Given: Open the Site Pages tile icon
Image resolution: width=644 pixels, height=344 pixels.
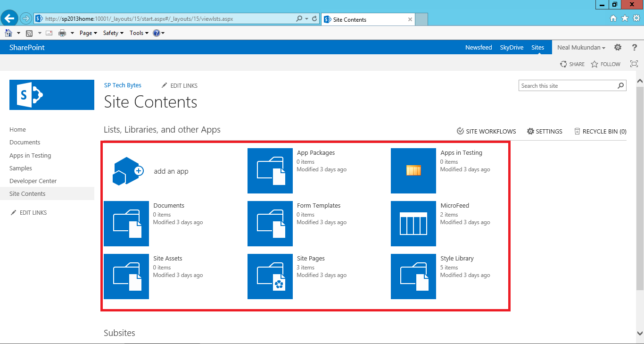Looking at the screenshot, I should [x=270, y=277].
